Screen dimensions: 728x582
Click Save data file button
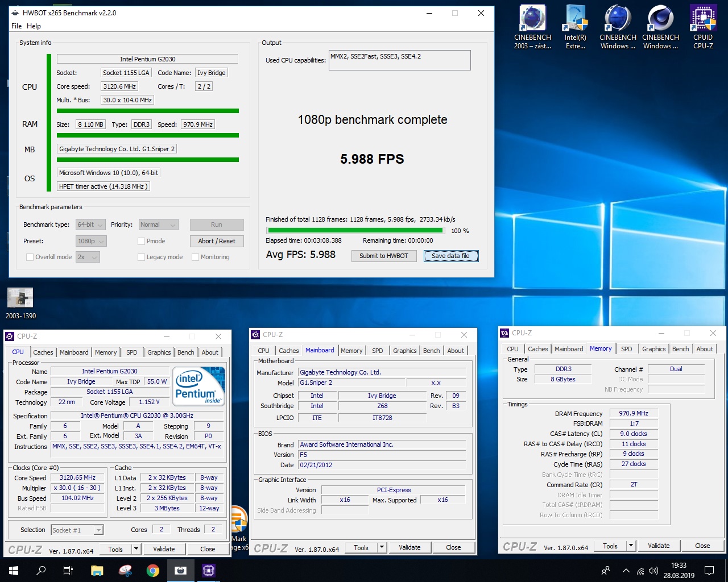click(450, 256)
